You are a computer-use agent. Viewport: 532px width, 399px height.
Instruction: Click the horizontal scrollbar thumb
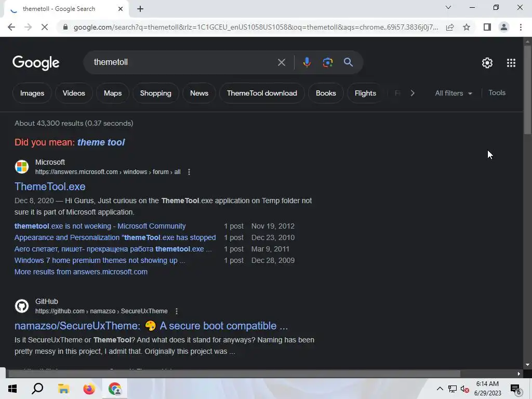click(x=234, y=374)
